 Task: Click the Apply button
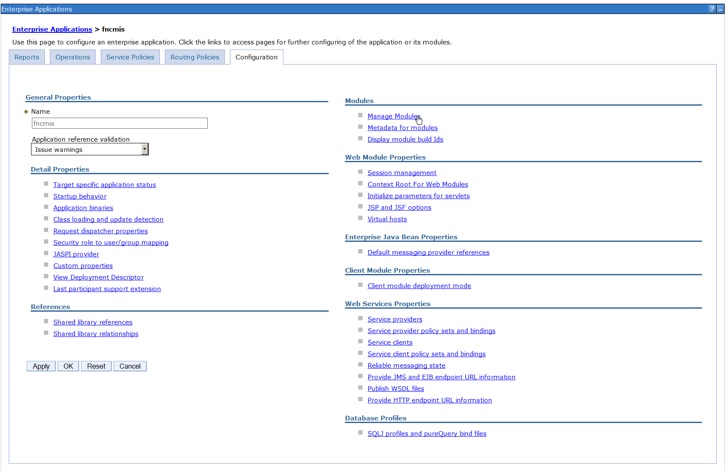[41, 366]
